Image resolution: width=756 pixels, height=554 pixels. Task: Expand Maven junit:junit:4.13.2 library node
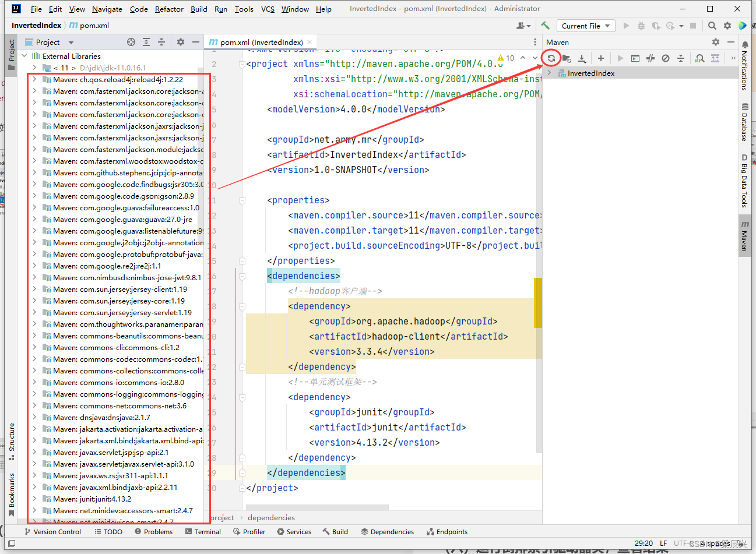pos(35,499)
